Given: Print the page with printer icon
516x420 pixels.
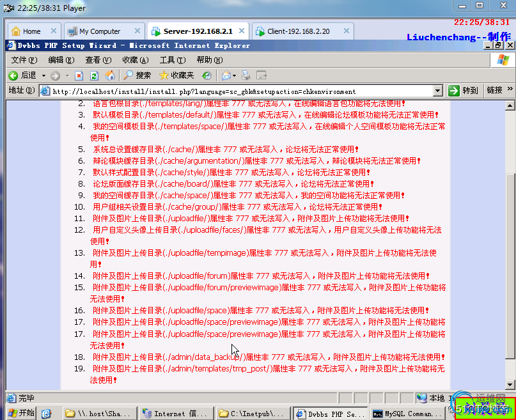Looking at the screenshot, I should [x=246, y=75].
